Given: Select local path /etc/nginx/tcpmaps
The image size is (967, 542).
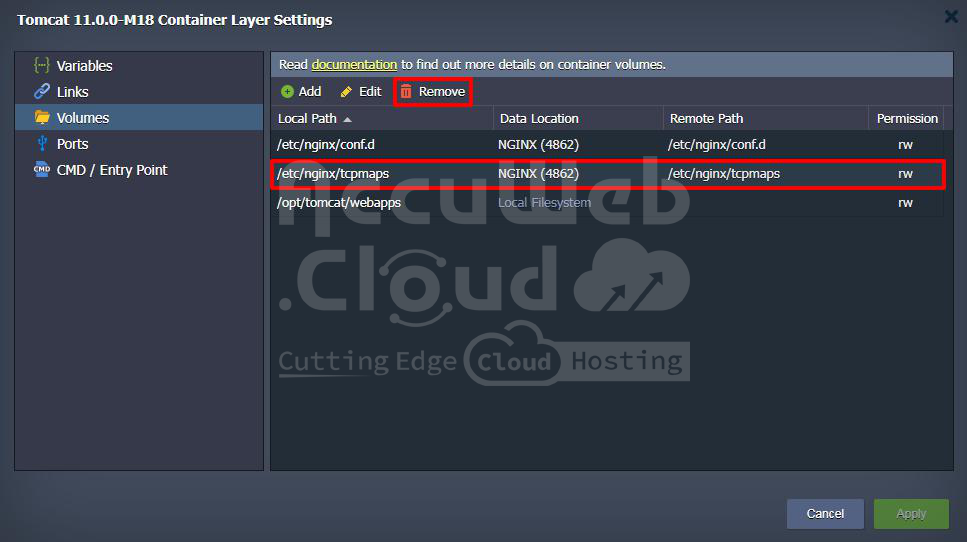Looking at the screenshot, I should point(333,174).
